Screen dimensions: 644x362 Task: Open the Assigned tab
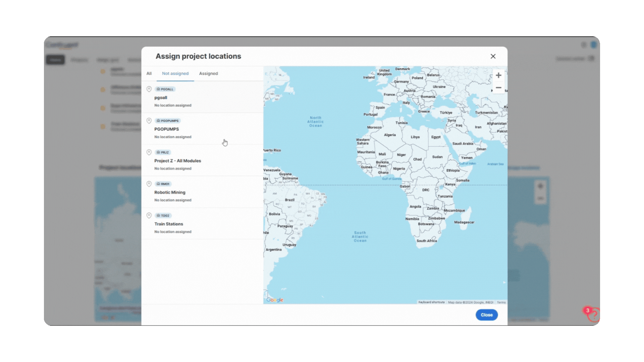208,73
